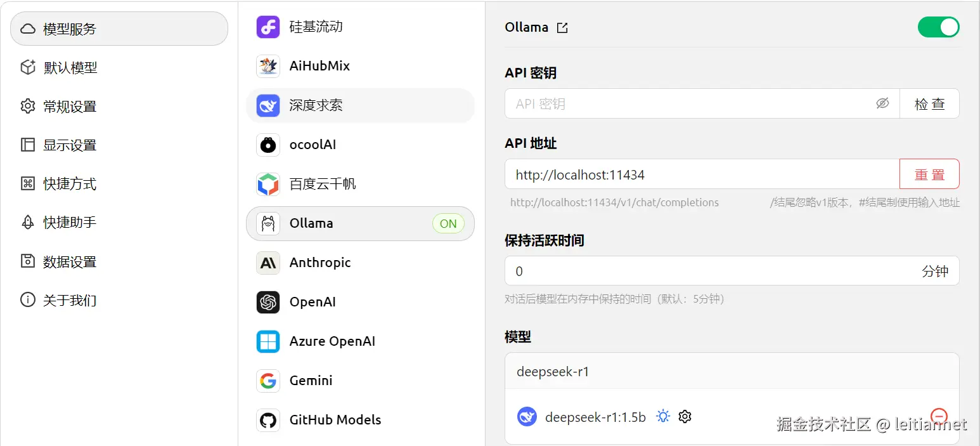Select 硅基流动 provider name
The image size is (980, 446).
click(316, 27)
